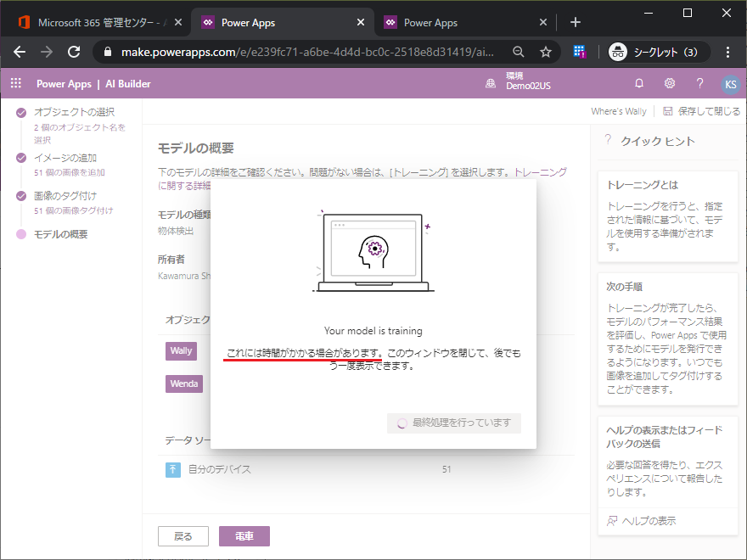Click the purple train button
Viewport: 747px width, 560px height.
pos(244,536)
